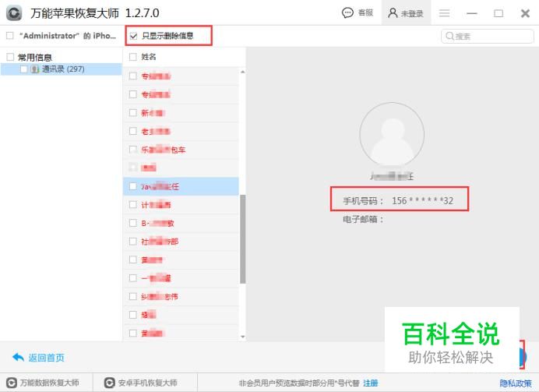This screenshot has height=392, width=539.
Task: Close the application window
Action: coord(525,13)
